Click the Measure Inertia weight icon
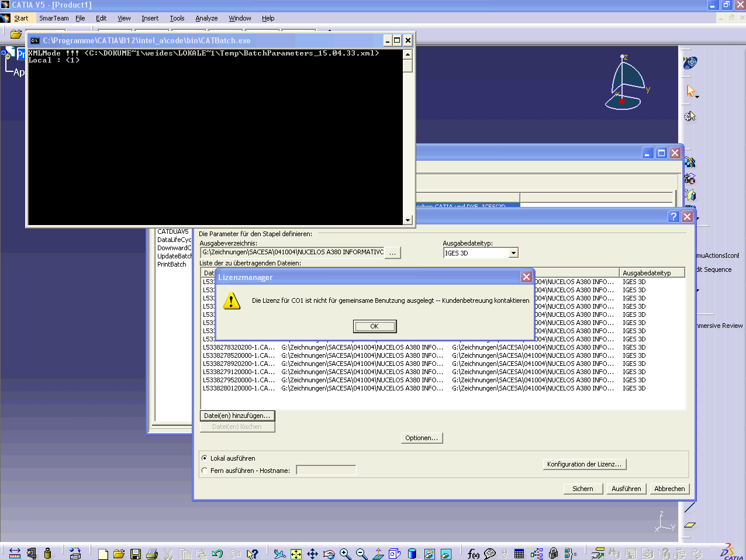 47,554
